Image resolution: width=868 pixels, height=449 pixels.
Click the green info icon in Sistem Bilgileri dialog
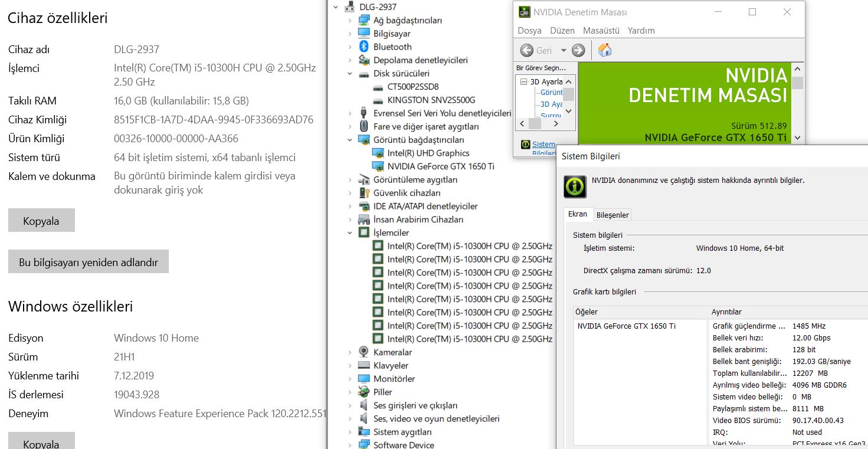[x=575, y=186]
